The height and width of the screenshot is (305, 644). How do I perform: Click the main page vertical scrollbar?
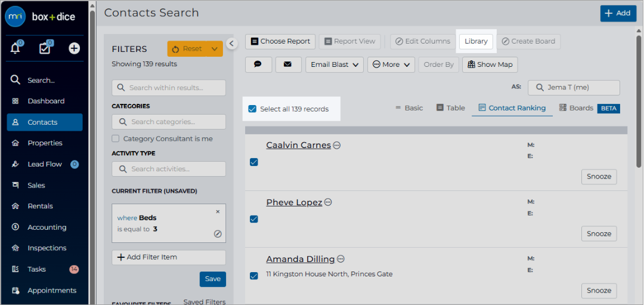coord(640,101)
